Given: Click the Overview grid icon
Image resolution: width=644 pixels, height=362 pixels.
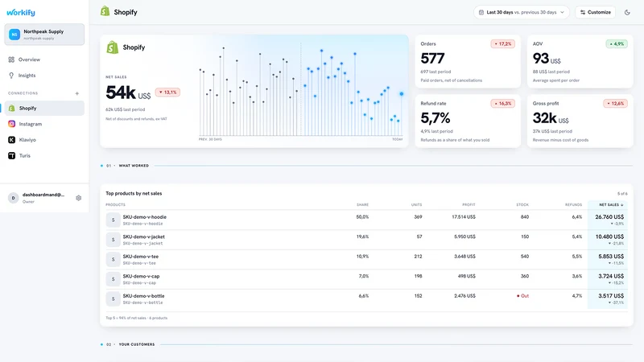Looking at the screenshot, I should 11,60.
